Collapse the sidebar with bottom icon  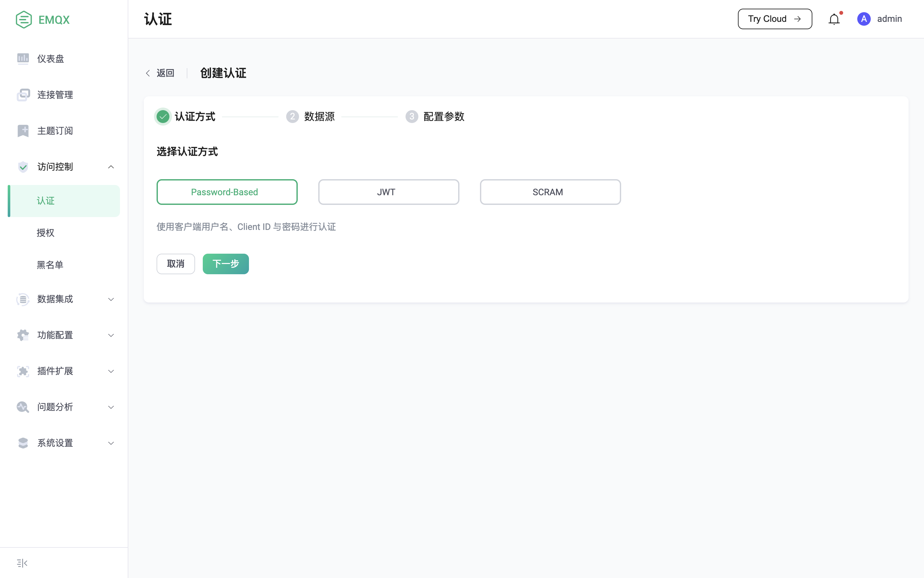coord(22,563)
